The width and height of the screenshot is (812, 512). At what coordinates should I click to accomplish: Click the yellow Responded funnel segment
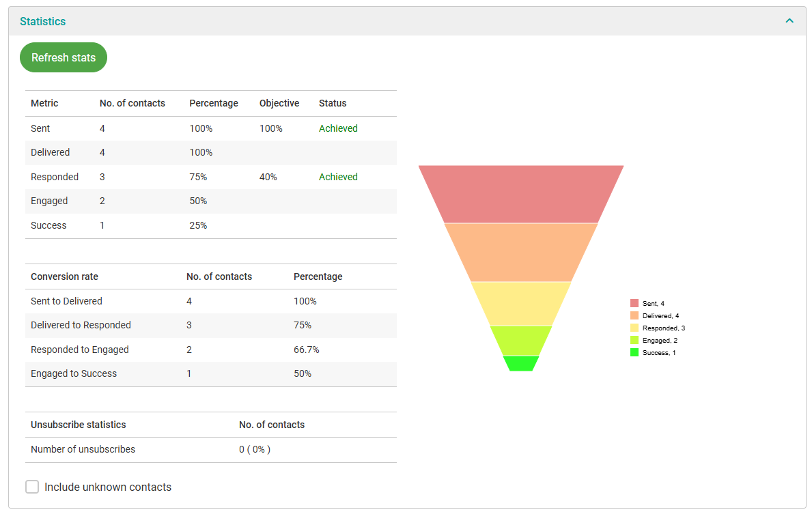click(x=521, y=303)
